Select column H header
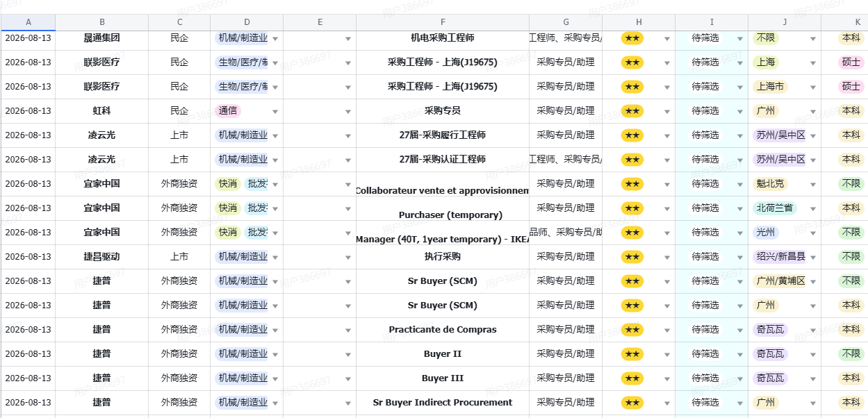Image resolution: width=868 pixels, height=418 pixels. coord(639,22)
